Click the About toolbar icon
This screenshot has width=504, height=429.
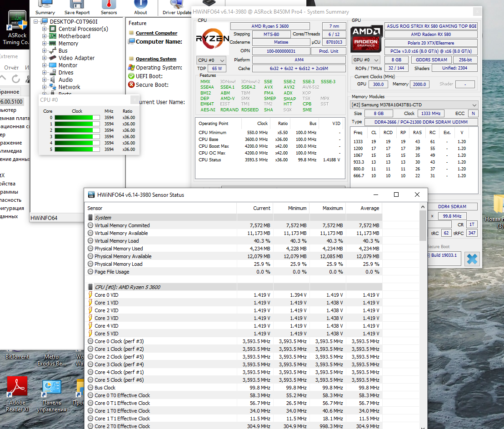[140, 8]
